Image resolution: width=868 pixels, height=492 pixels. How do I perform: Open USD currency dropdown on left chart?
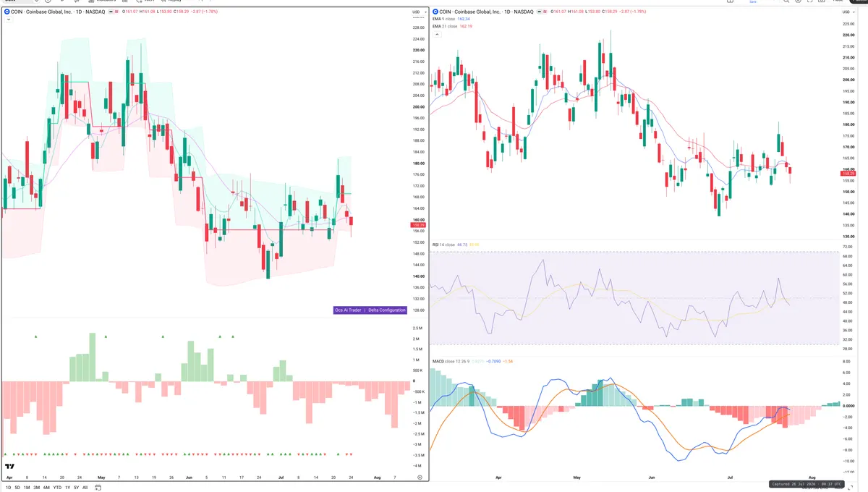tap(418, 12)
